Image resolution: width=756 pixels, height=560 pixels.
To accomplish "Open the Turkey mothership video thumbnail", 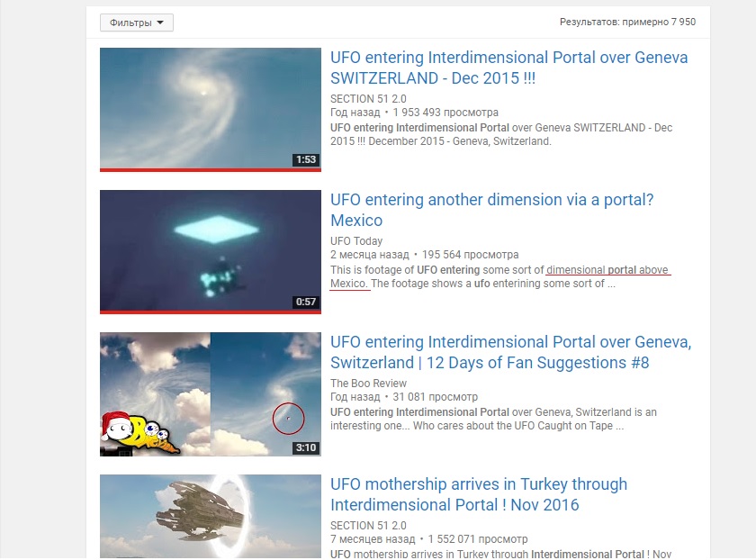I will pos(211,517).
